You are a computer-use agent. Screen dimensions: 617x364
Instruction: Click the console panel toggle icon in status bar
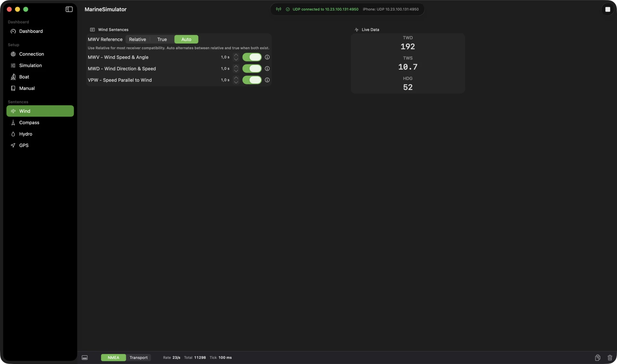click(x=85, y=358)
